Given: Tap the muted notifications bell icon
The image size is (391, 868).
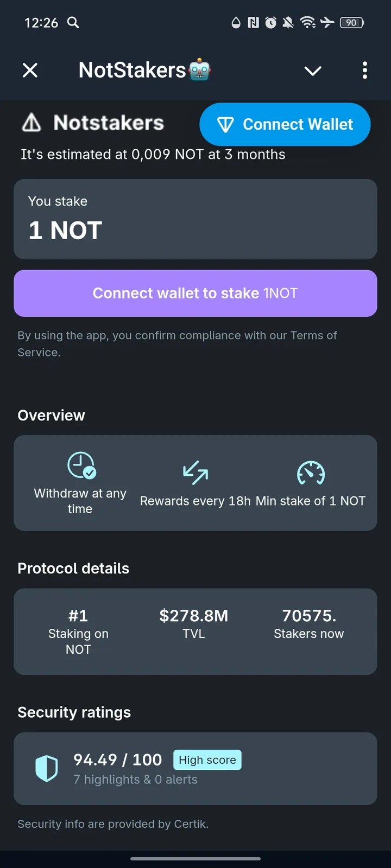Looking at the screenshot, I should (x=288, y=23).
